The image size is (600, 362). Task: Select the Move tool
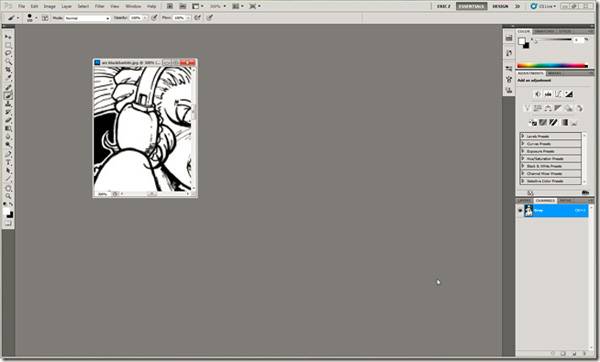point(8,37)
